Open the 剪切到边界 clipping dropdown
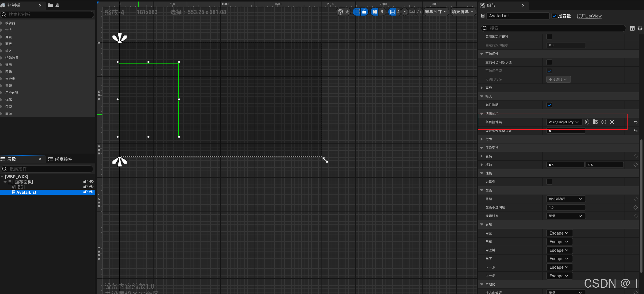This screenshot has height=294, width=644. click(566, 199)
